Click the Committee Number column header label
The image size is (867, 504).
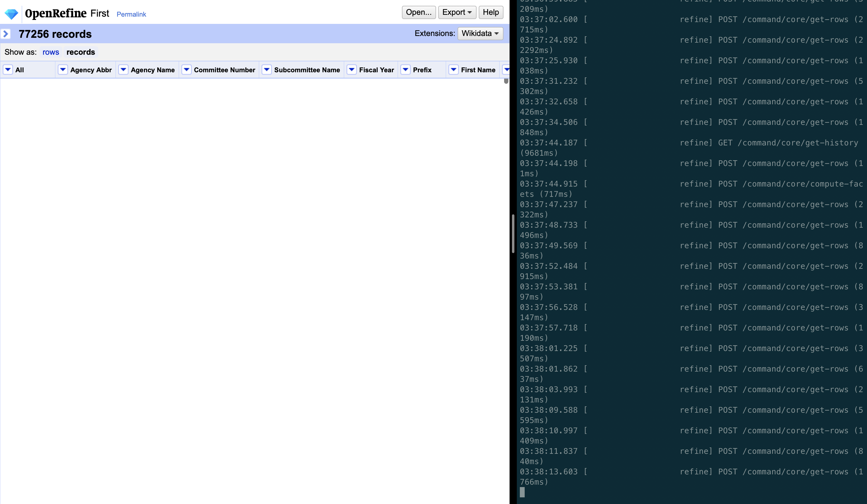(225, 70)
